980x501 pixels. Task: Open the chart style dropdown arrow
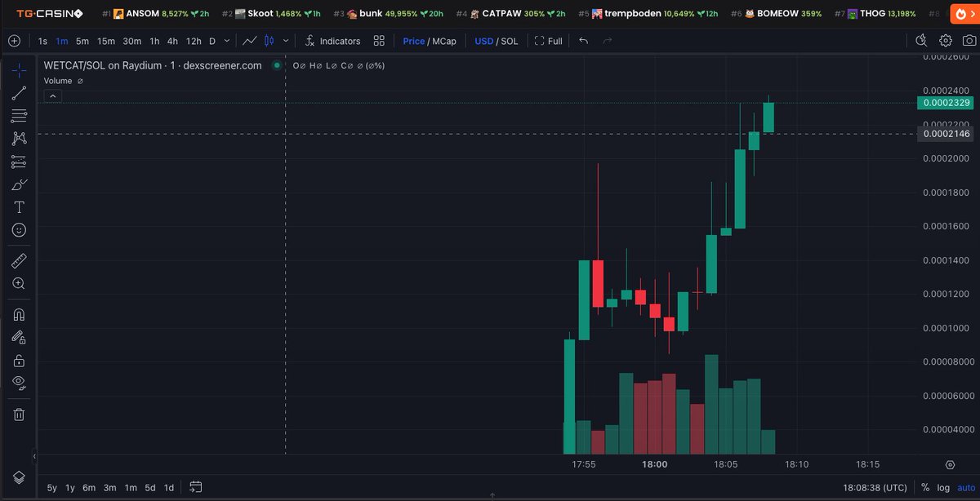285,41
